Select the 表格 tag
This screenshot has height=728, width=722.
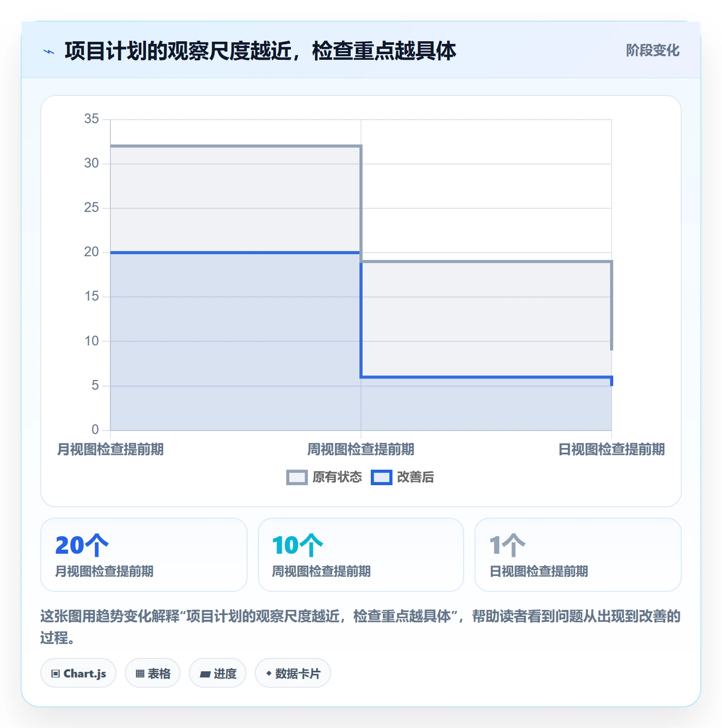tap(153, 673)
